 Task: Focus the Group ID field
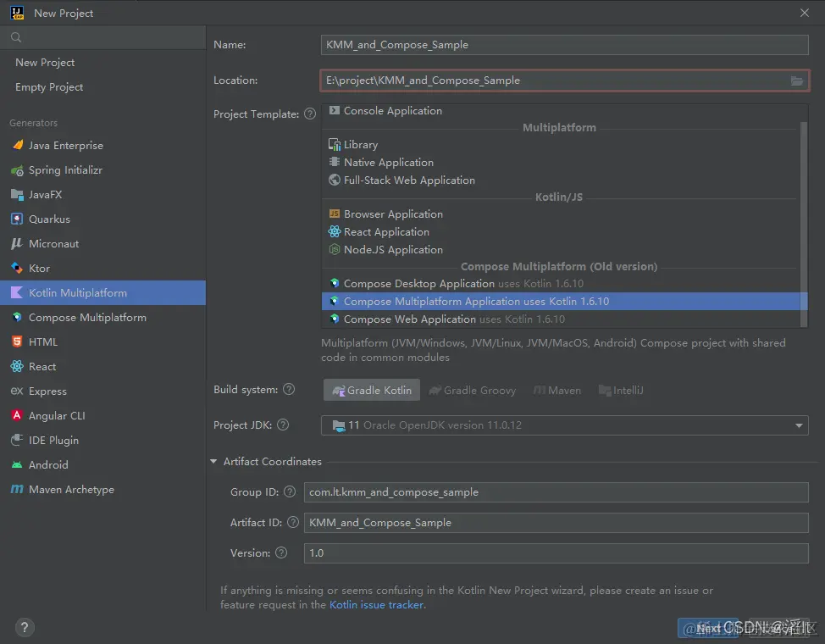click(556, 492)
